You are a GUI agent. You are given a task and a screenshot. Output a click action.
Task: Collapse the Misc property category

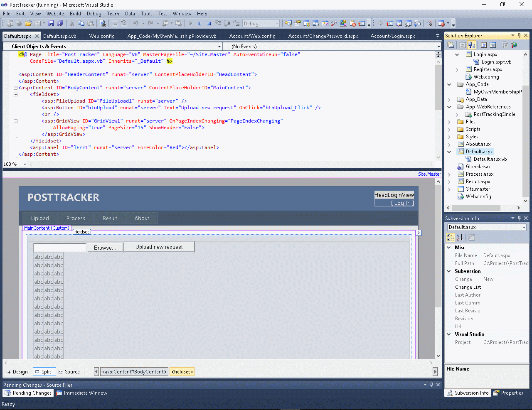point(449,248)
